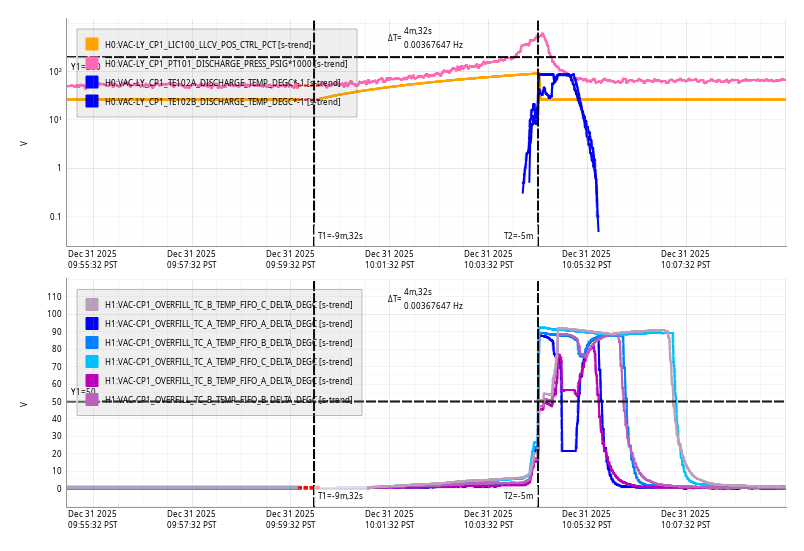The height and width of the screenshot is (551, 804).
Task: Click the T1=-9m,32s cursor label in top plot
Action: pyautogui.click(x=340, y=236)
